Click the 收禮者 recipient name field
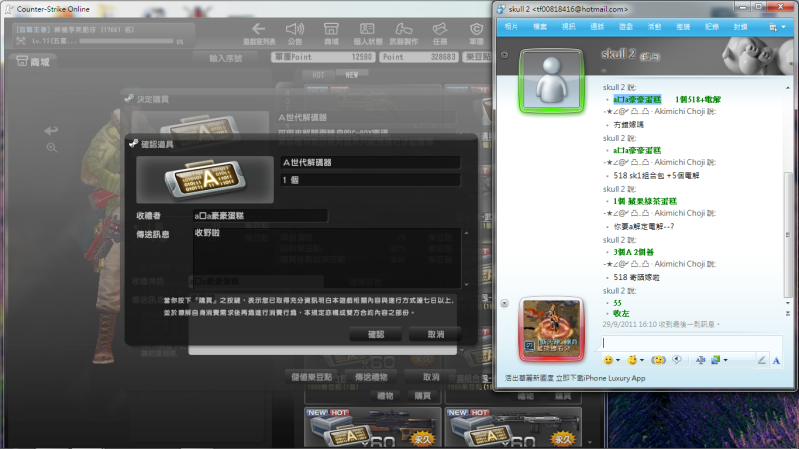Viewport: 799px width, 449px height. pos(260,216)
